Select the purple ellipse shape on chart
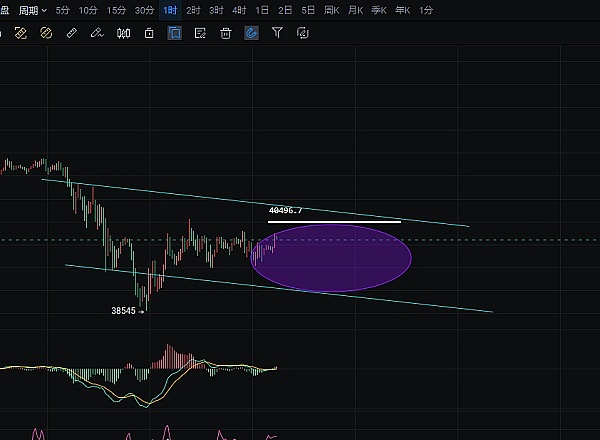Viewport: 600px width, 440px height. click(331, 257)
